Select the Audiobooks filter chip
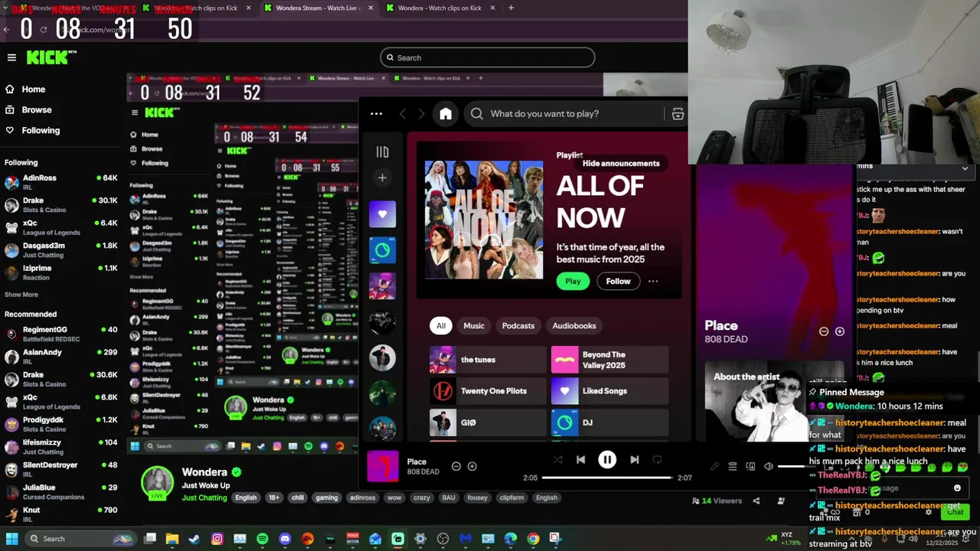The width and height of the screenshot is (980, 551). 574,326
